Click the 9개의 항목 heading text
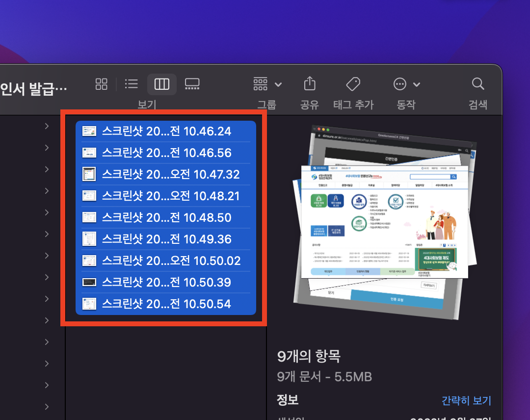Image resolution: width=530 pixels, height=420 pixels. [x=309, y=356]
